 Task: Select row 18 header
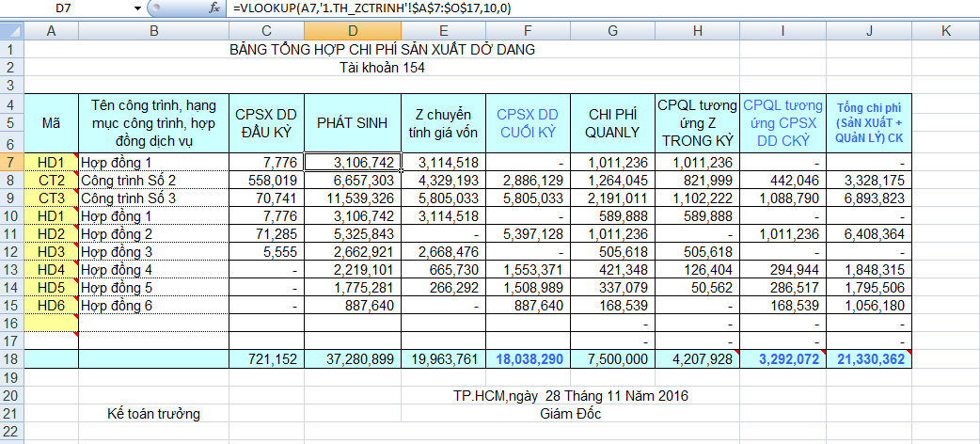pos(11,358)
